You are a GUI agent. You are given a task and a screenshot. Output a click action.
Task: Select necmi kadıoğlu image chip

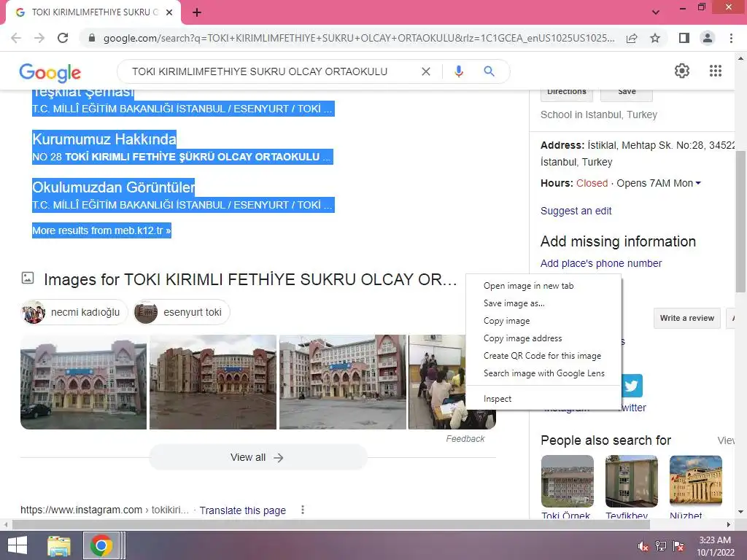point(74,312)
